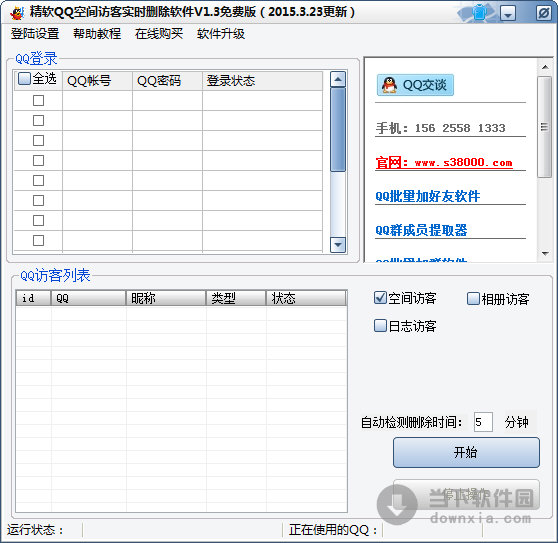The width and height of the screenshot is (558, 543).
Task: Click the 正在使用的QQ status bar label
Action: coord(333,530)
